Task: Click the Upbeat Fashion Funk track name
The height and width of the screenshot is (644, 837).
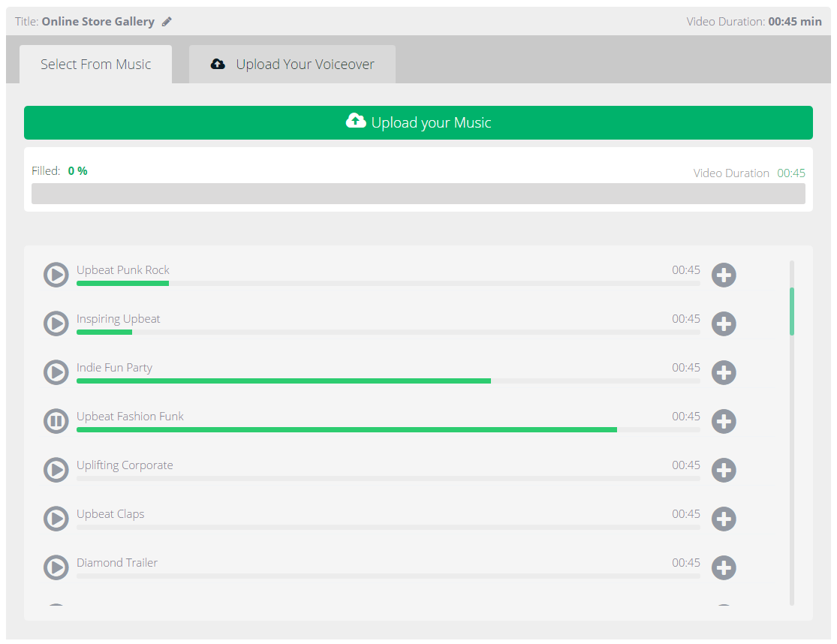Action: coord(130,416)
